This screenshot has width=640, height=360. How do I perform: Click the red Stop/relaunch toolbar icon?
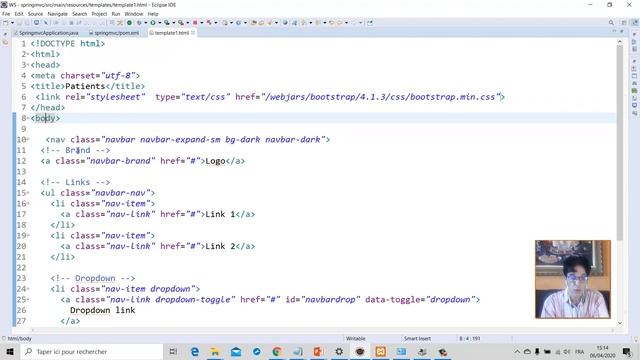tap(195, 23)
